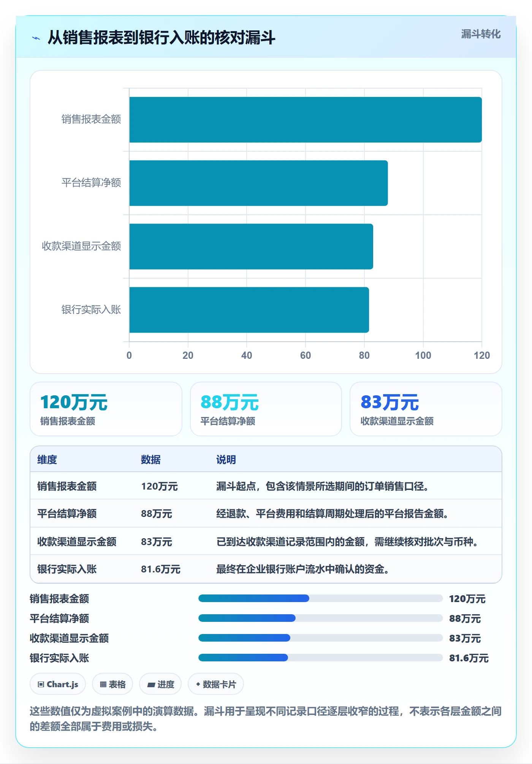Click the Chart.js chip icon

(41, 685)
